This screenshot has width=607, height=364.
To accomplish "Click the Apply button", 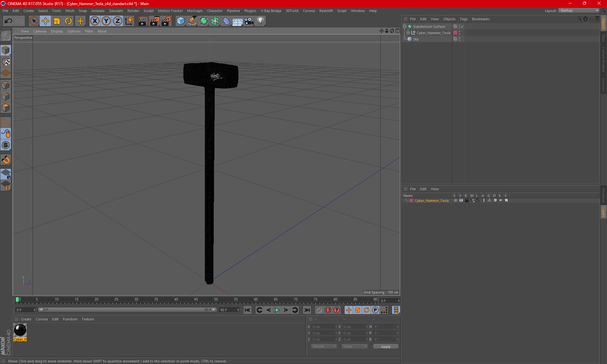I will (386, 347).
